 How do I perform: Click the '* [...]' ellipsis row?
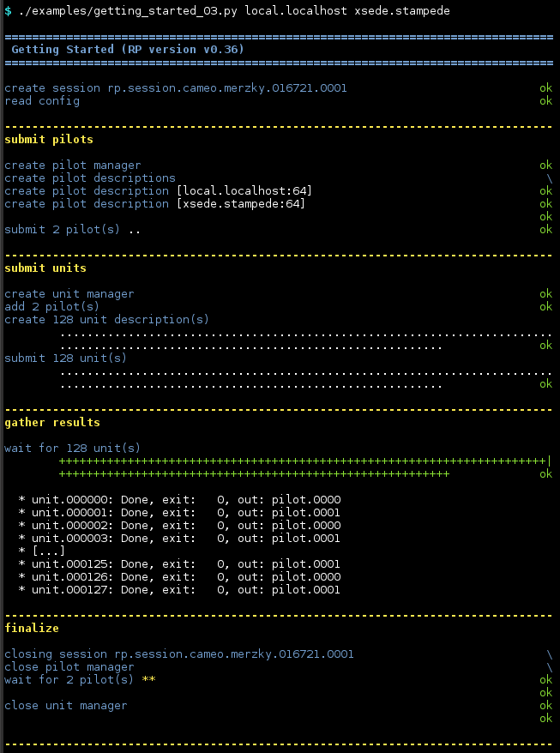click(41, 551)
